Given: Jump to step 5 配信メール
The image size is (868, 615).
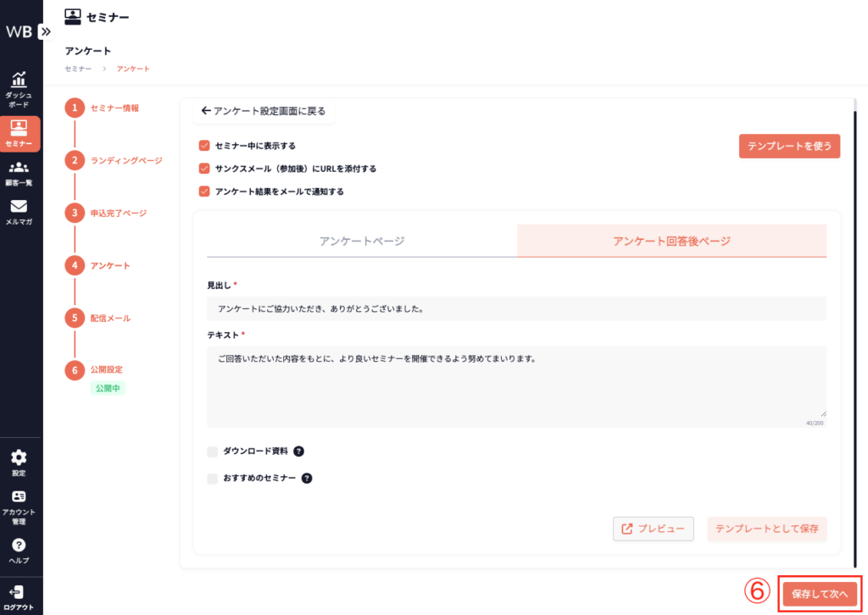Looking at the screenshot, I should pyautogui.click(x=110, y=319).
